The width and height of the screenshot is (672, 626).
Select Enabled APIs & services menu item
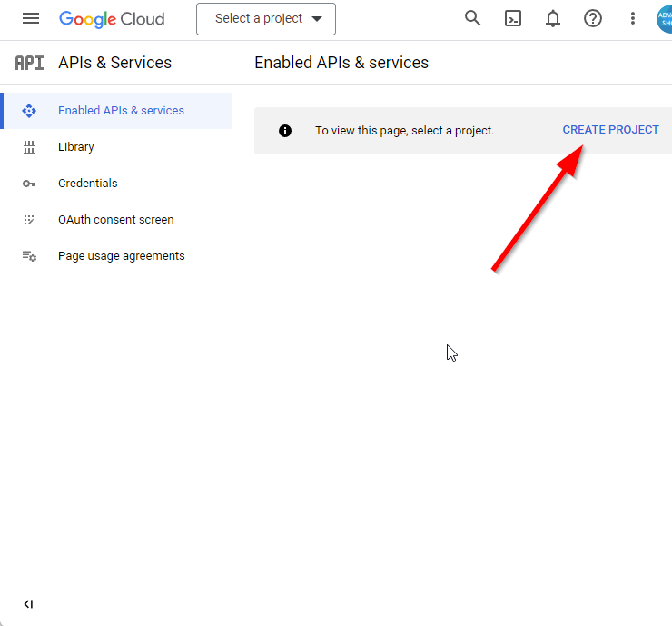point(121,111)
